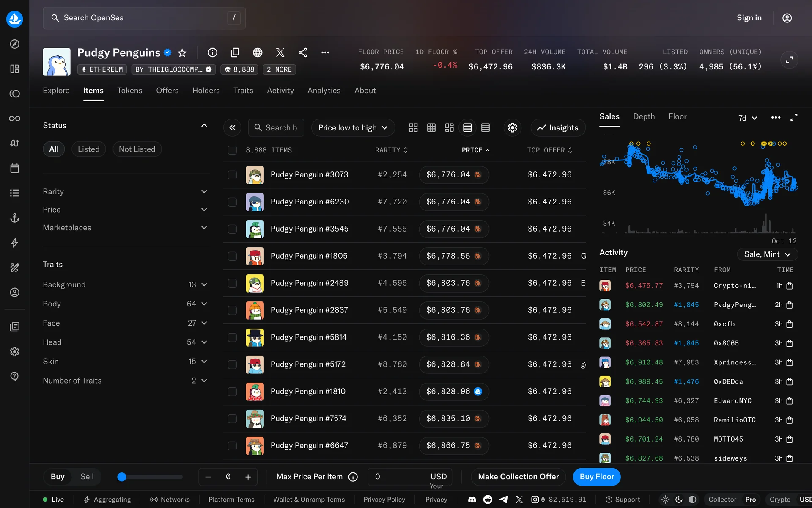This screenshot has height=508, width=812.
Task: Open the Discord icon in footer
Action: pos(472,500)
